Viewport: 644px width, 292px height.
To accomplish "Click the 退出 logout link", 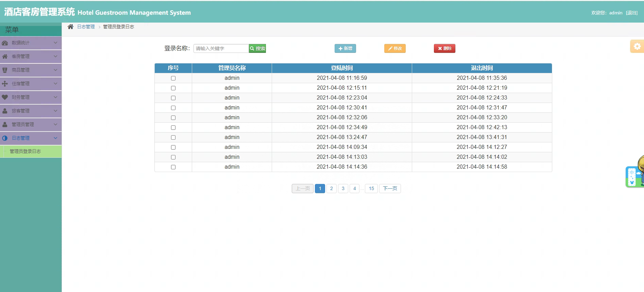I will tap(632, 13).
